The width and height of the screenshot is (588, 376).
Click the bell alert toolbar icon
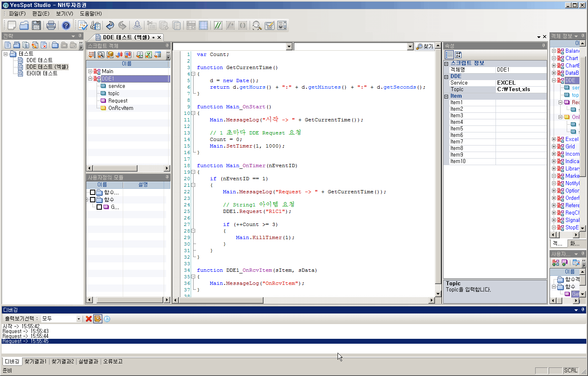(137, 25)
